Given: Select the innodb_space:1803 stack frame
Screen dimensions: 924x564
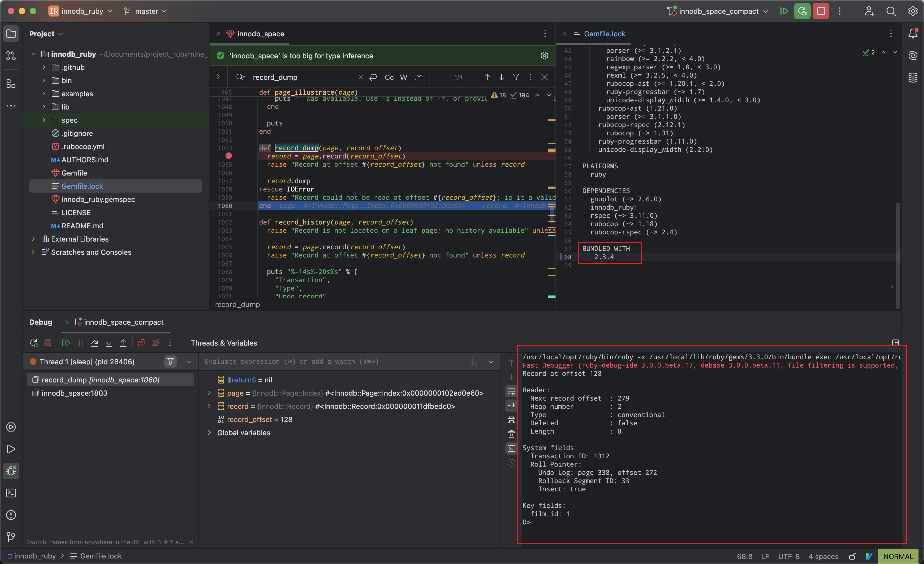Looking at the screenshot, I should [74, 393].
